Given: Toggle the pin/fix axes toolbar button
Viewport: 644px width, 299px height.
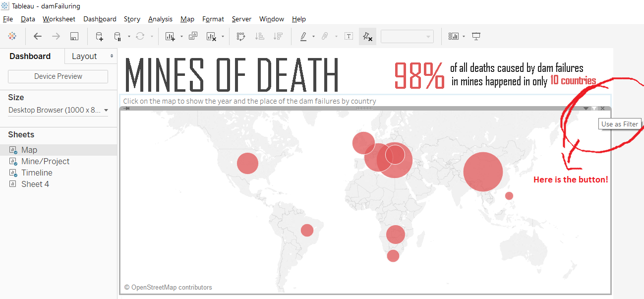Looking at the screenshot, I should pos(367,36).
